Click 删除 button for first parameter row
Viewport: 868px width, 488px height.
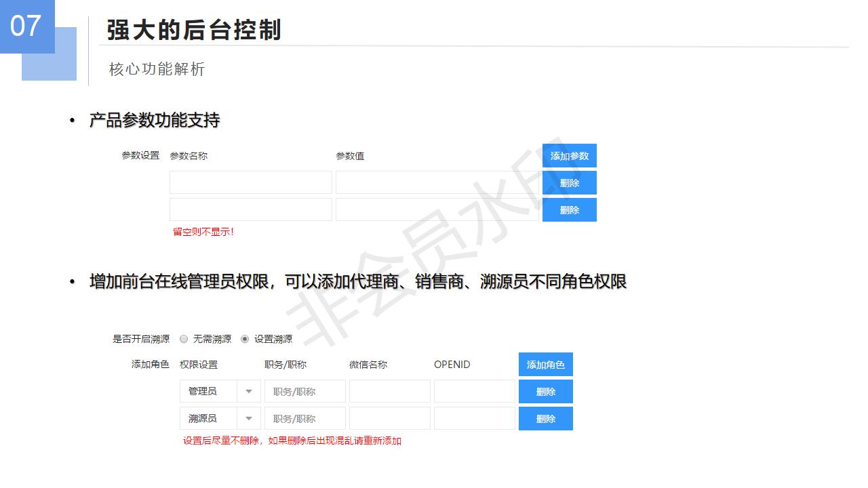coord(569,183)
